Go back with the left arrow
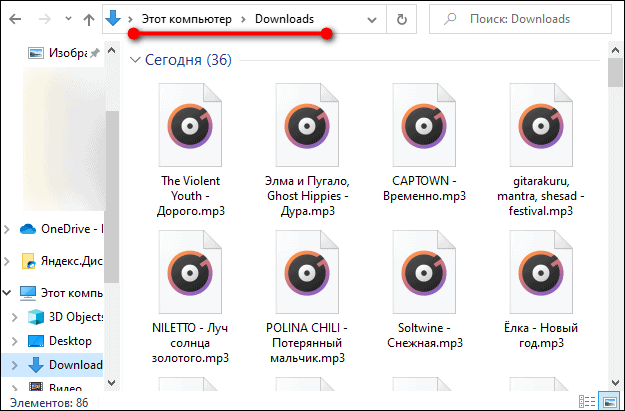This screenshot has width=625, height=411. coord(15,19)
